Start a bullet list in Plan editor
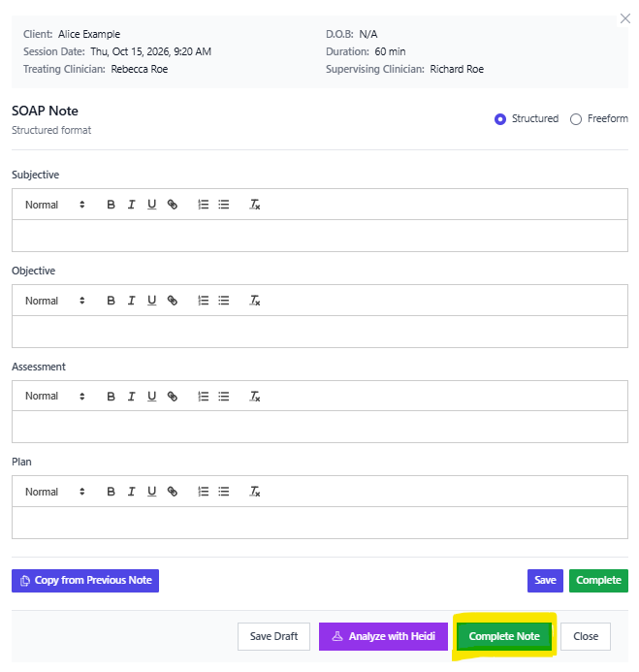This screenshot has width=639, height=672. 224,492
